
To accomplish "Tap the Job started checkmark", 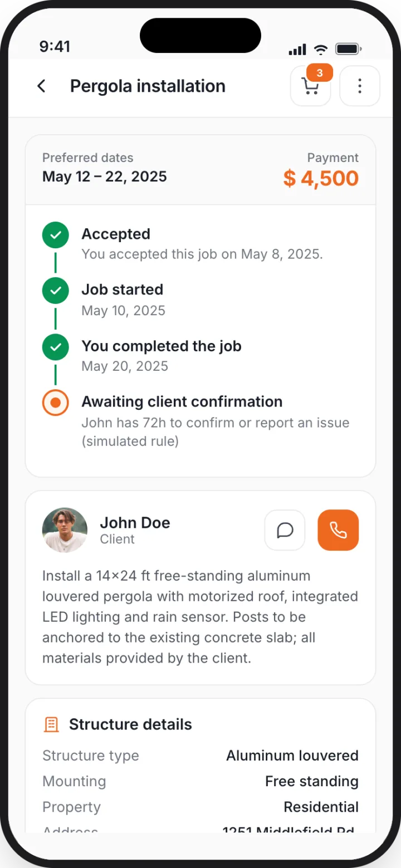I will click(56, 291).
